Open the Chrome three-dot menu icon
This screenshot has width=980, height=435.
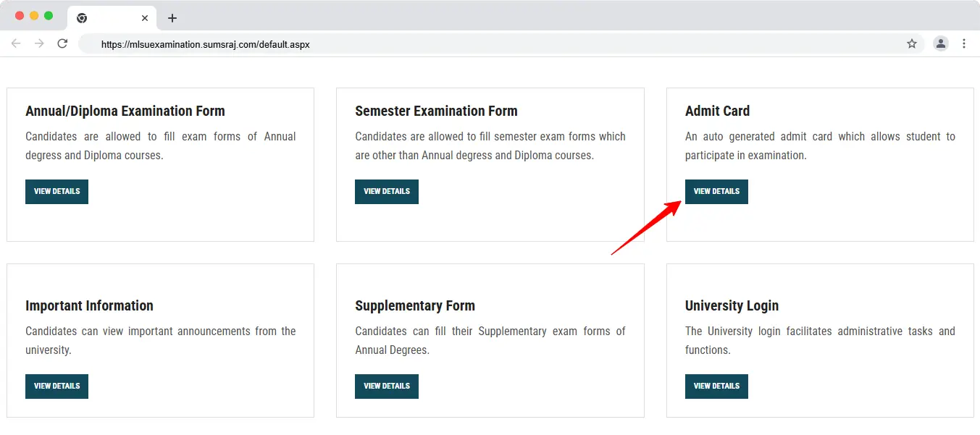pyautogui.click(x=964, y=43)
